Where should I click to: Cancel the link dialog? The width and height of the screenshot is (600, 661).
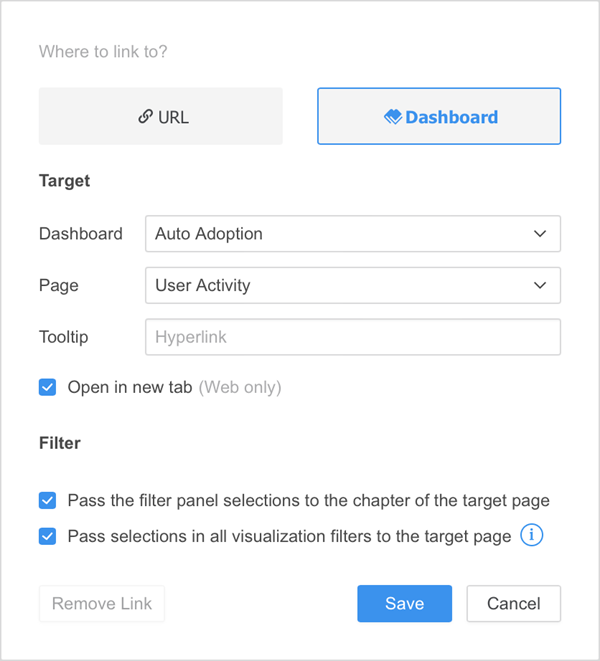coord(513,604)
